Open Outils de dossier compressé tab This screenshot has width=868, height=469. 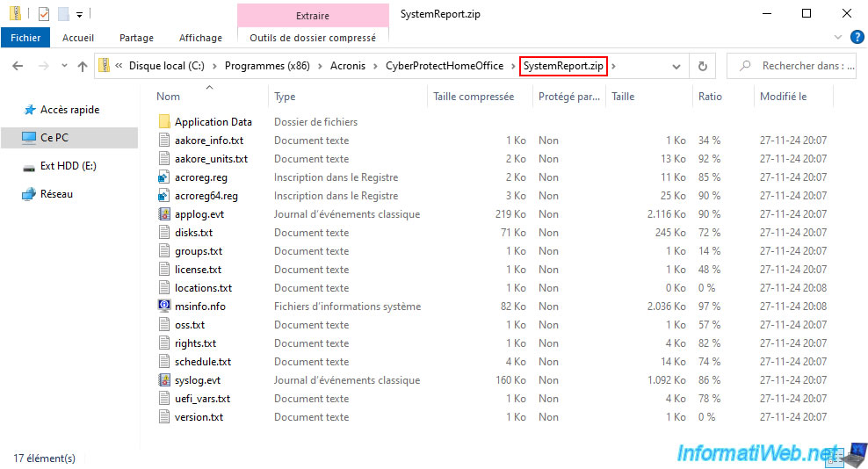click(x=313, y=38)
